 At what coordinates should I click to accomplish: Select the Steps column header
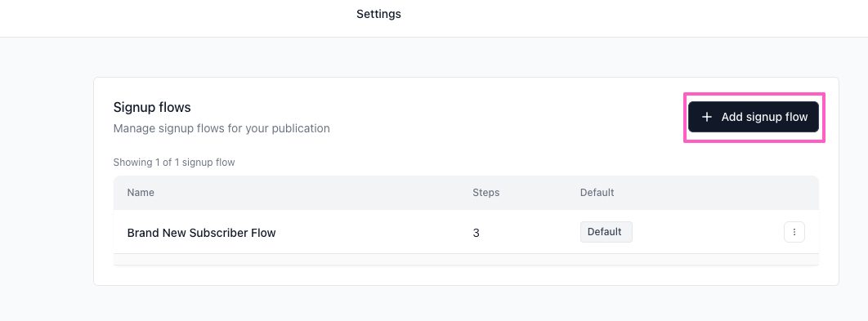(x=486, y=193)
